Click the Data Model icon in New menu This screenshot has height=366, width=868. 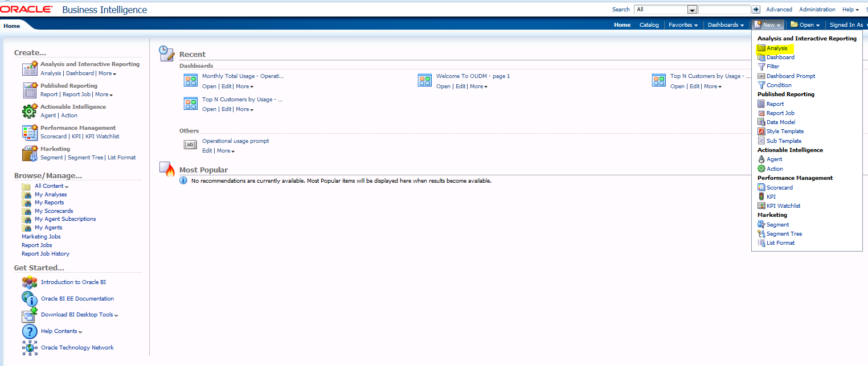761,122
